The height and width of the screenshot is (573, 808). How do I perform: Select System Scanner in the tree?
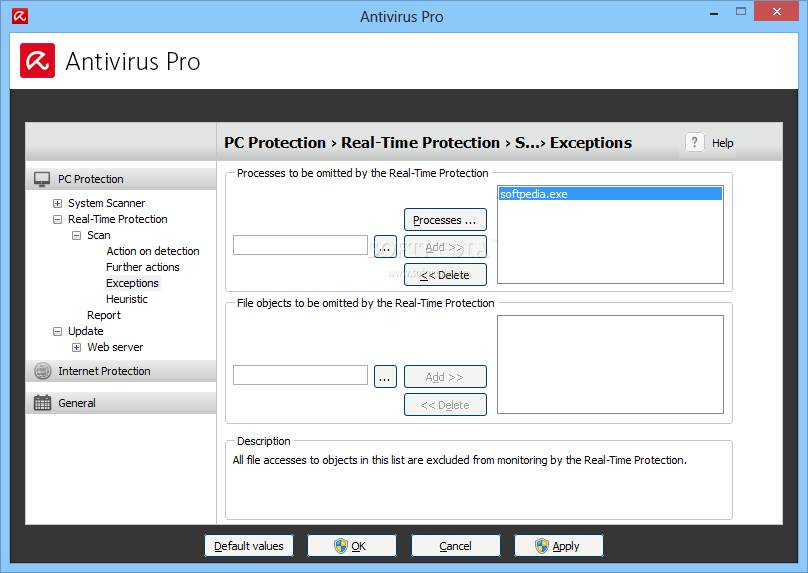107,203
